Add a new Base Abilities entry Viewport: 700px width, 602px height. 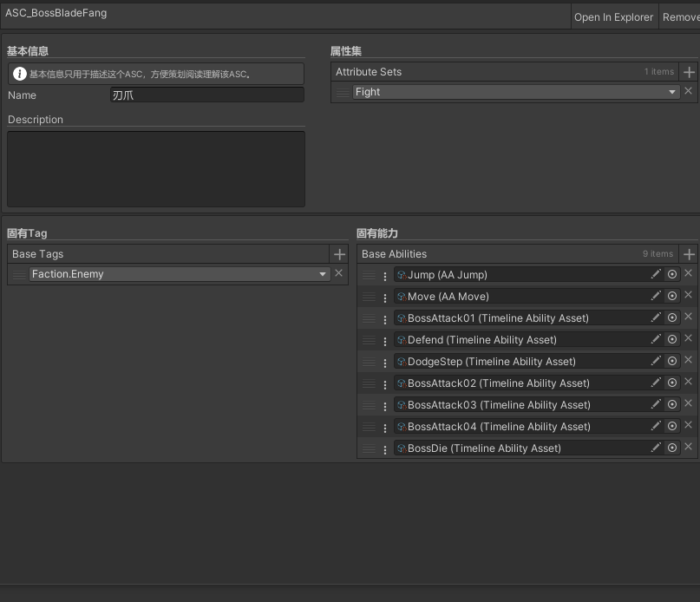point(689,254)
